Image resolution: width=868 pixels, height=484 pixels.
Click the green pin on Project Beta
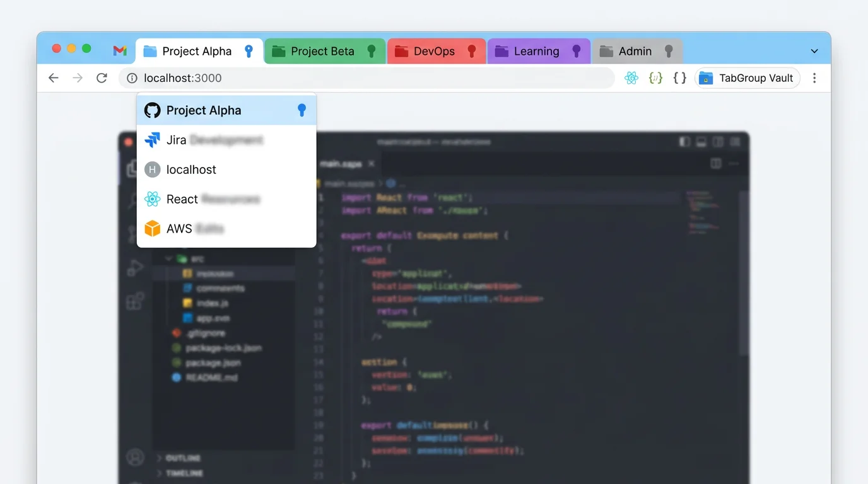pyautogui.click(x=373, y=50)
